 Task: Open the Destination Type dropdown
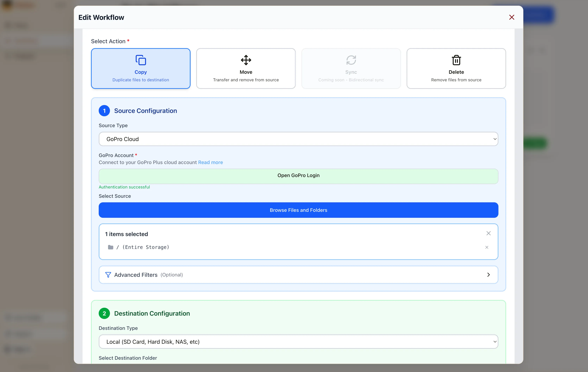coord(298,341)
